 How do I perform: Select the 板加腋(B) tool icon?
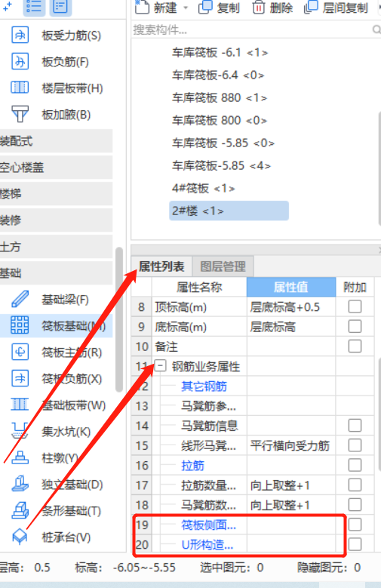coord(20,115)
